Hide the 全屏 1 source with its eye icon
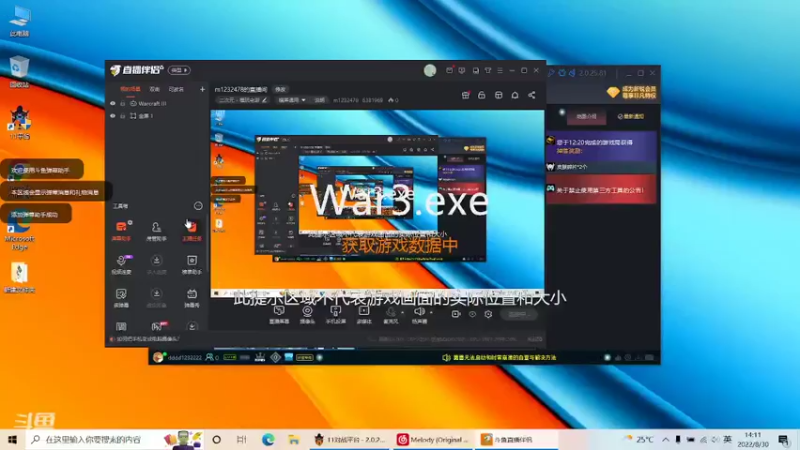Viewport: 800px width, 450px height. 113,116
